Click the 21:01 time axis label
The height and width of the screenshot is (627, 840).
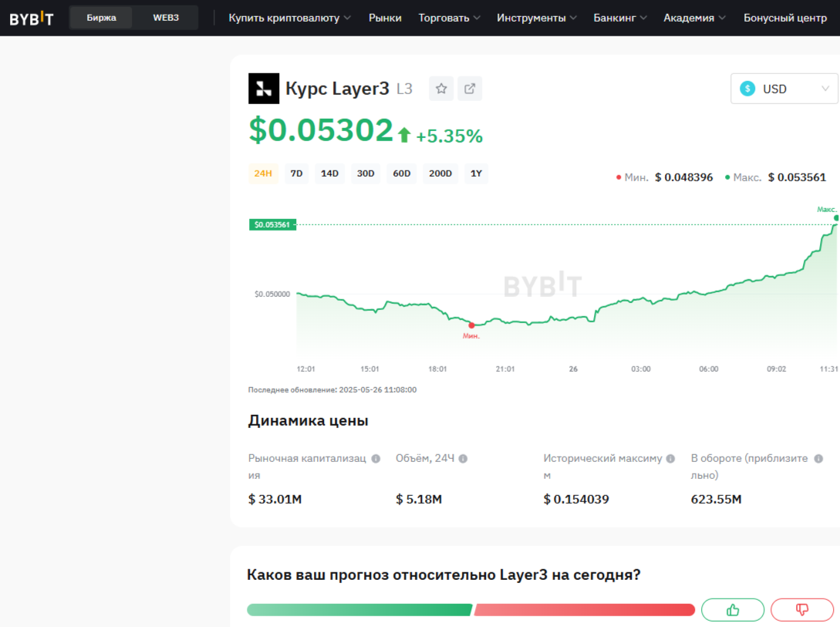tap(505, 369)
